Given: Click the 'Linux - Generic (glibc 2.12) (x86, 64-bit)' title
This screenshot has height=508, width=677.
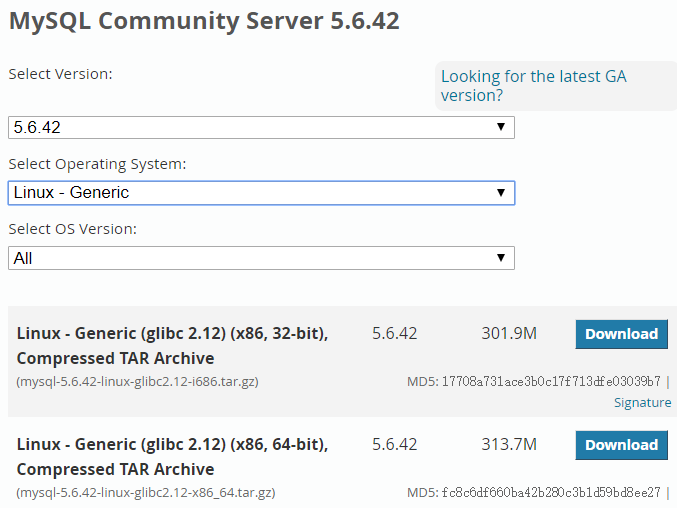Looking at the screenshot, I should click(x=172, y=445).
